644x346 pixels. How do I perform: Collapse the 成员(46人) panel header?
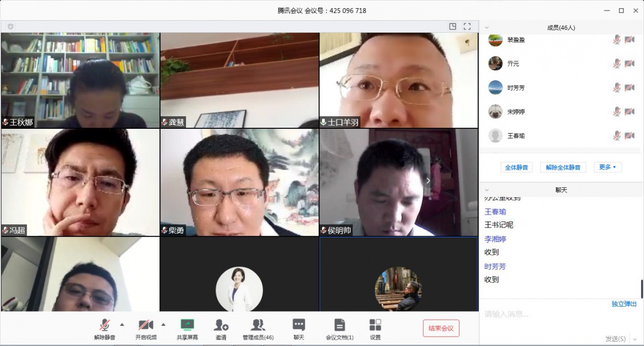(x=487, y=27)
